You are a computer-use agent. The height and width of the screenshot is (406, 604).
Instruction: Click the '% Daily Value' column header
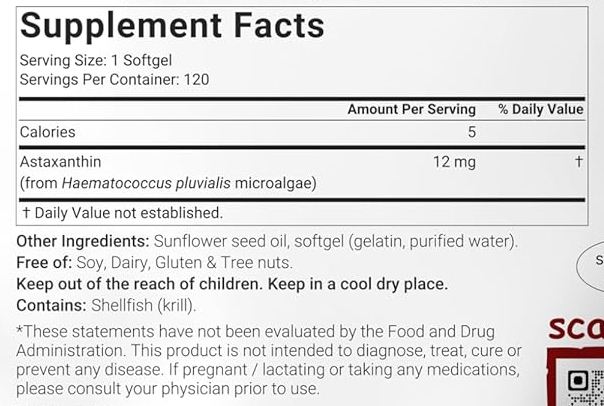pos(540,109)
